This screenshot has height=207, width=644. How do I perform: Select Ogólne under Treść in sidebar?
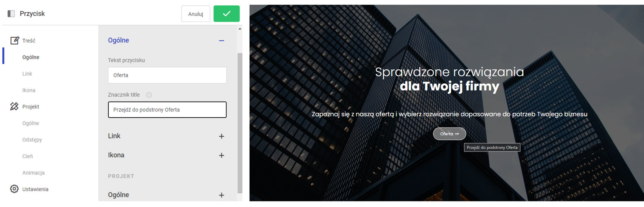point(31,57)
